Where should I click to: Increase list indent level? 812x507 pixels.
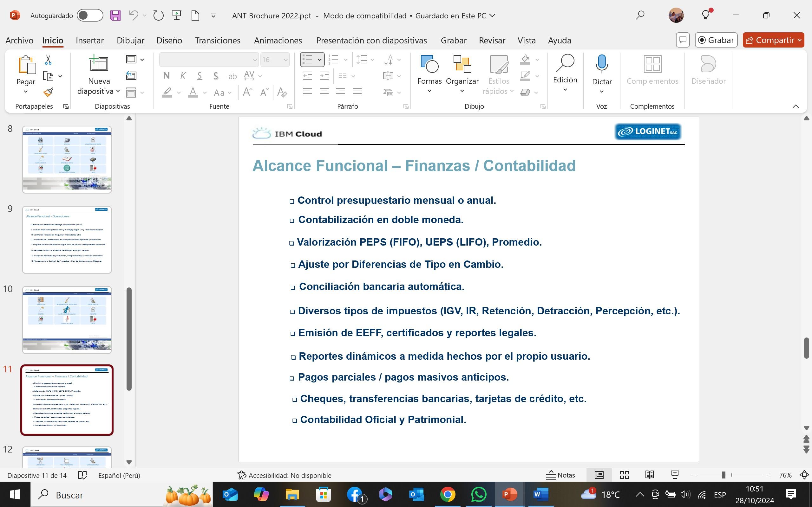click(324, 76)
